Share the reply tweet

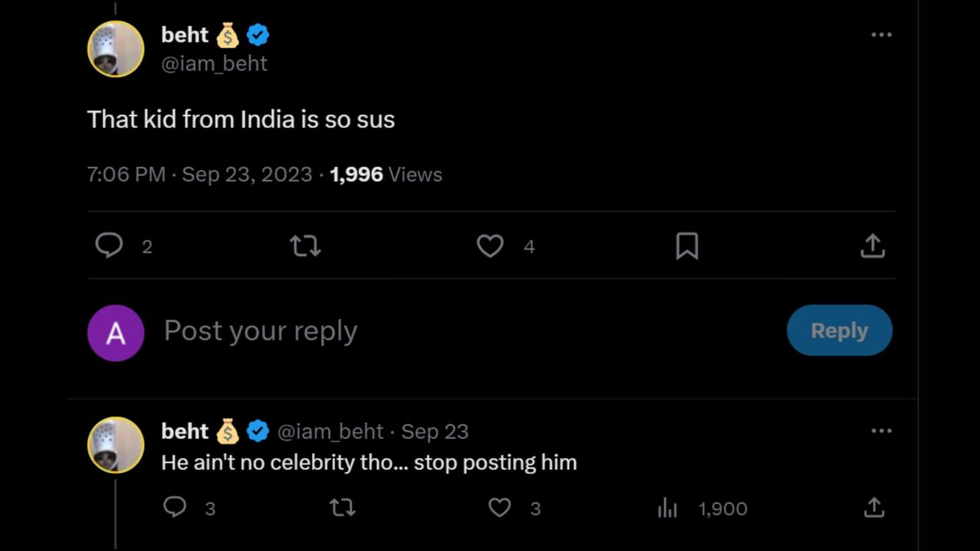tap(874, 507)
